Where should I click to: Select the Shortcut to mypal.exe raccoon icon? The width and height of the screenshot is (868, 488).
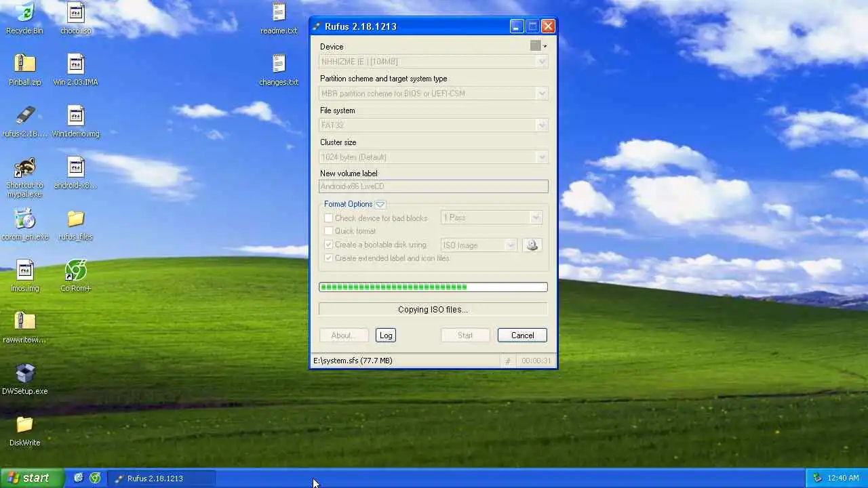(24, 167)
